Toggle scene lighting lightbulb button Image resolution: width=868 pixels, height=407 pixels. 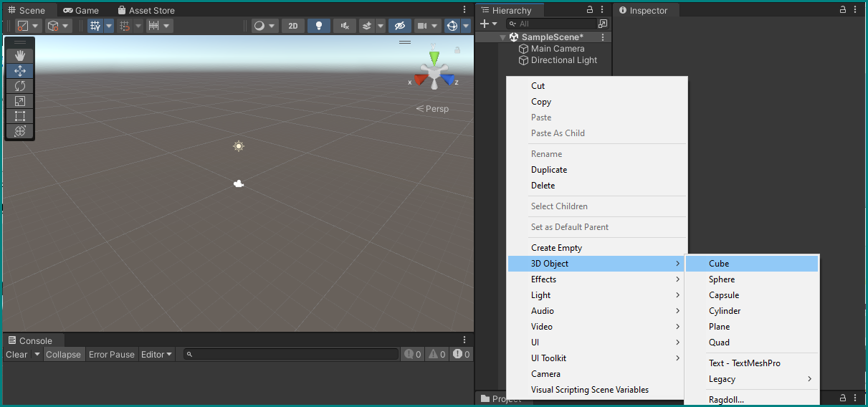pos(318,26)
